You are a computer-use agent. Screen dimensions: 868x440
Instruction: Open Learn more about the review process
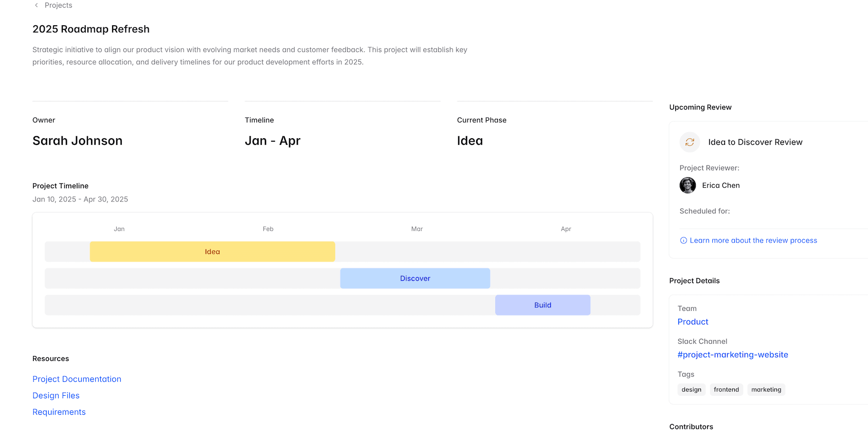[753, 241]
